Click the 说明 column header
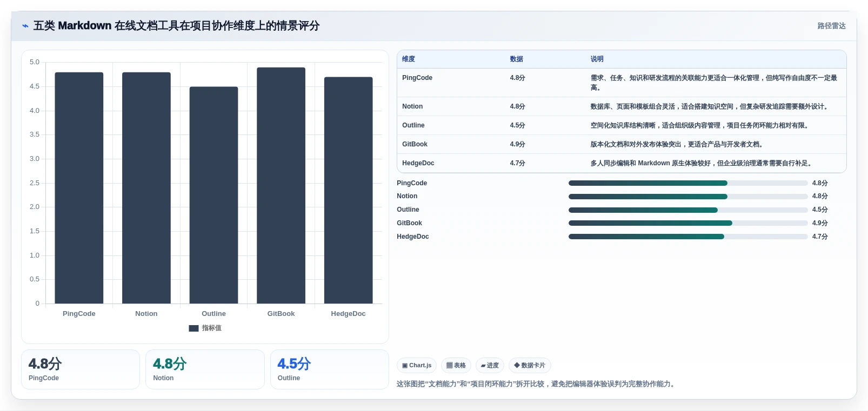 click(x=597, y=59)
